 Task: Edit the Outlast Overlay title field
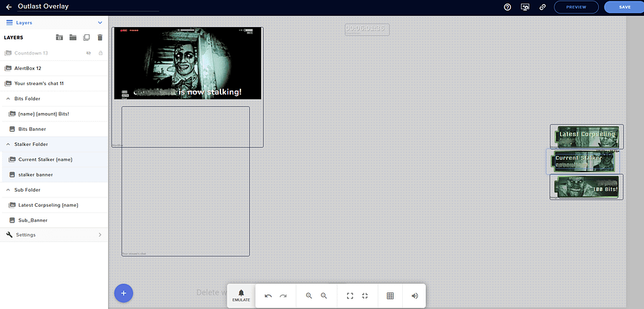pyautogui.click(x=88, y=6)
